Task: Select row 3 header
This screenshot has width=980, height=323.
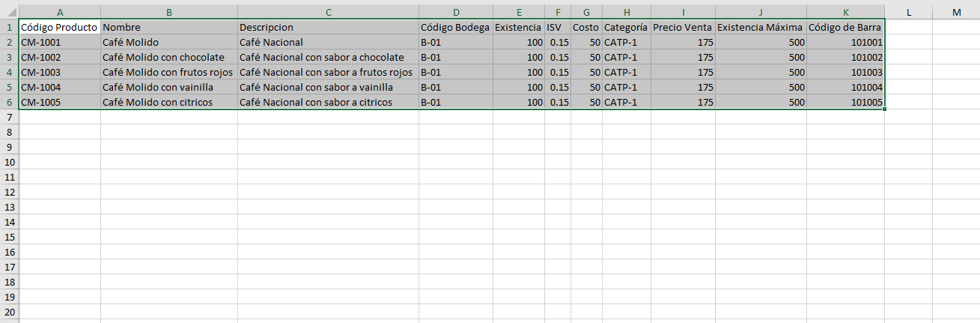Action: point(9,57)
